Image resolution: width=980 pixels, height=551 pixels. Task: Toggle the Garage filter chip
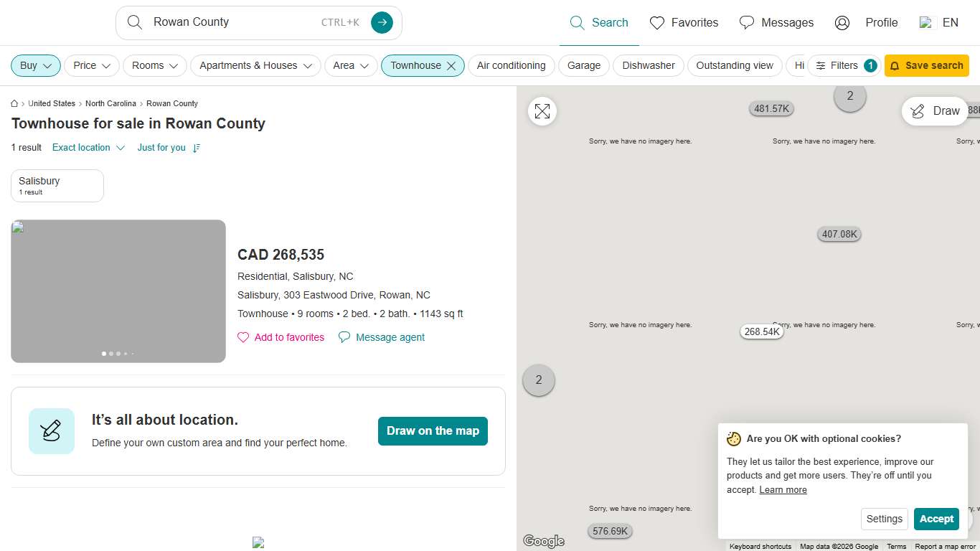584,65
